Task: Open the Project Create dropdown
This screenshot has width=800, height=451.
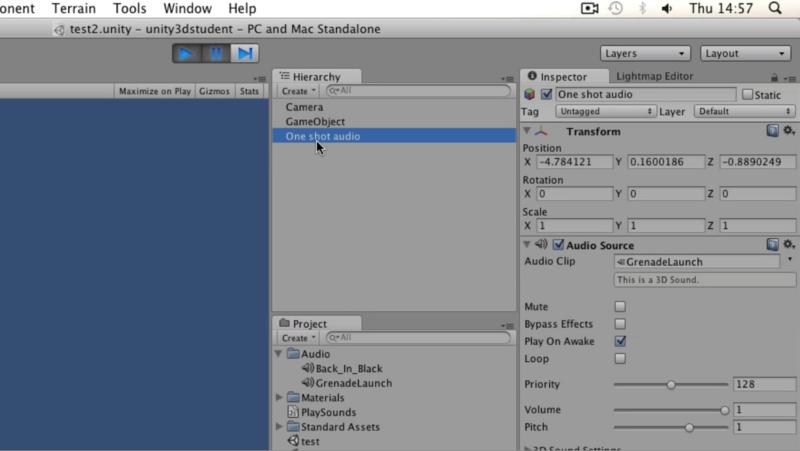Action: click(298, 338)
